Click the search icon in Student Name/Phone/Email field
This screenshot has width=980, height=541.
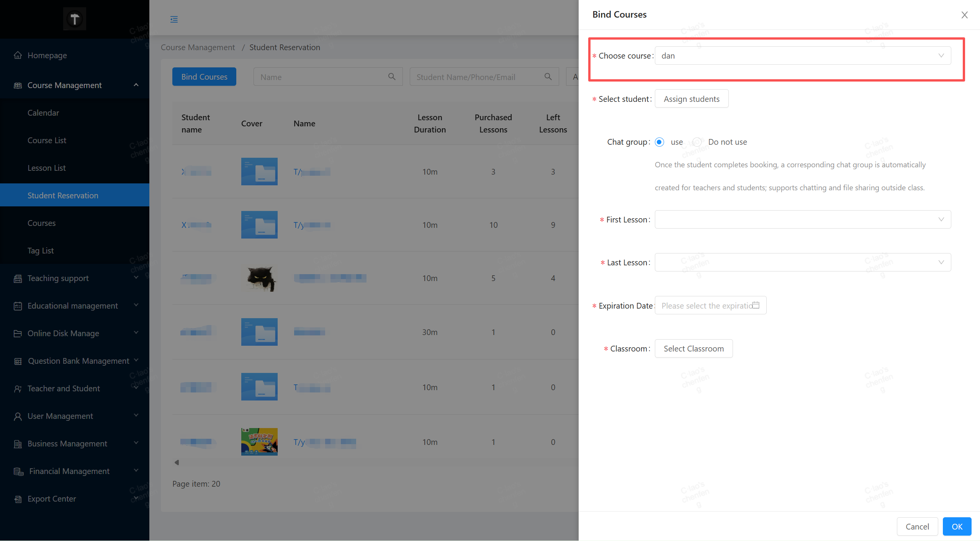click(548, 77)
